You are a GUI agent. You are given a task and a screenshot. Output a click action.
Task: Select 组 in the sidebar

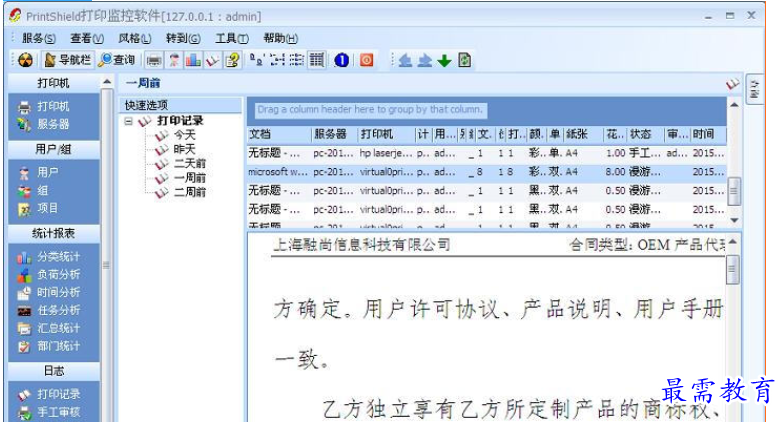pos(34,190)
